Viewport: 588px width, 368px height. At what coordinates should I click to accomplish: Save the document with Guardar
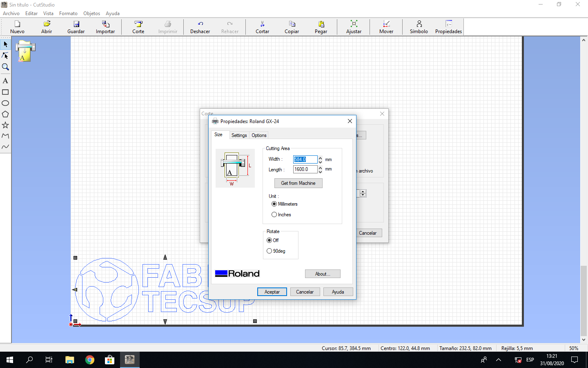[76, 27]
